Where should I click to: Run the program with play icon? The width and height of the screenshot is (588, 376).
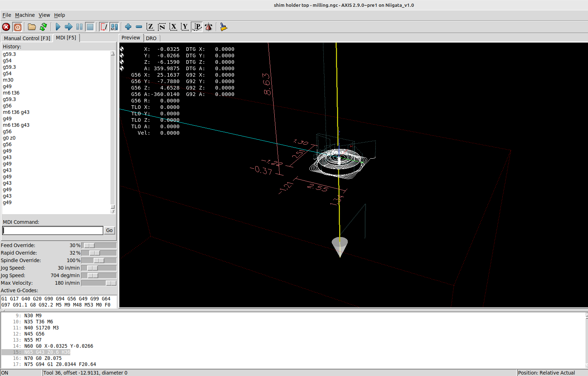point(58,27)
